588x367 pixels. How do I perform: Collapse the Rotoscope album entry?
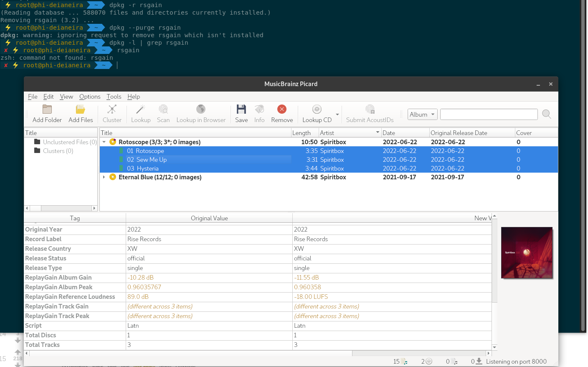(x=104, y=142)
